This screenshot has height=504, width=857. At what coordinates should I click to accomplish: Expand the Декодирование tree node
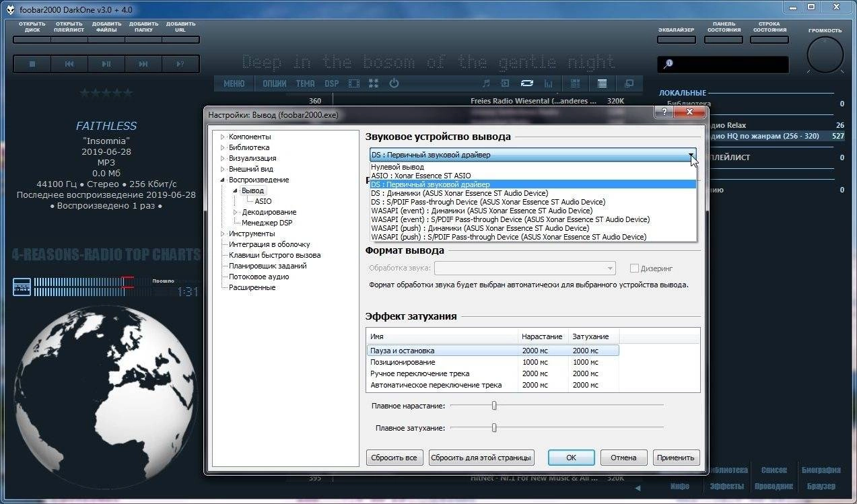[236, 212]
